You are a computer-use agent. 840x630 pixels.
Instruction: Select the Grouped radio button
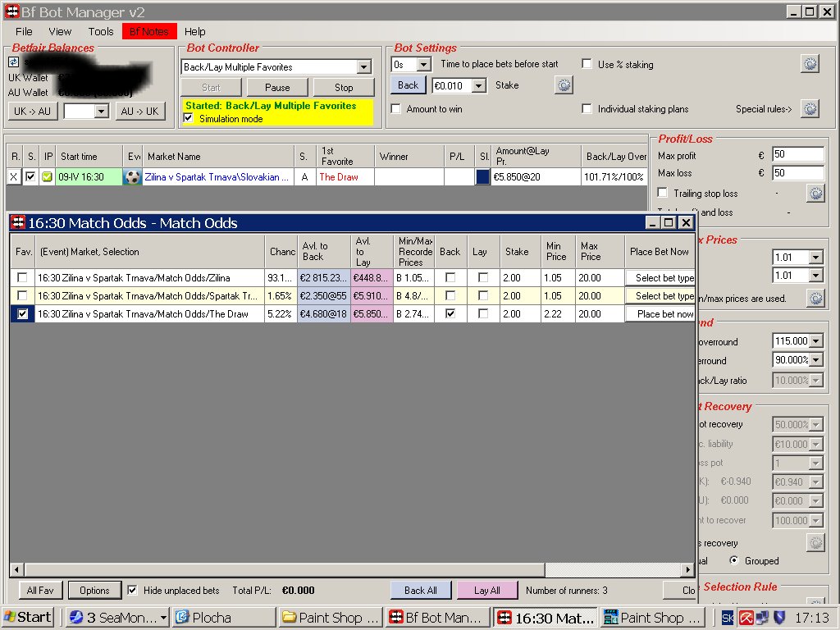click(734, 560)
